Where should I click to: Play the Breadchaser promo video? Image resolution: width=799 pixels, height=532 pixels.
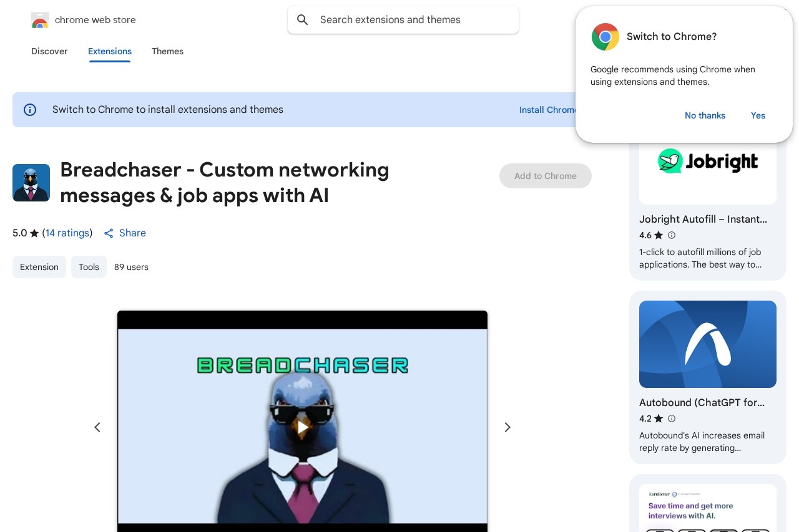click(302, 427)
